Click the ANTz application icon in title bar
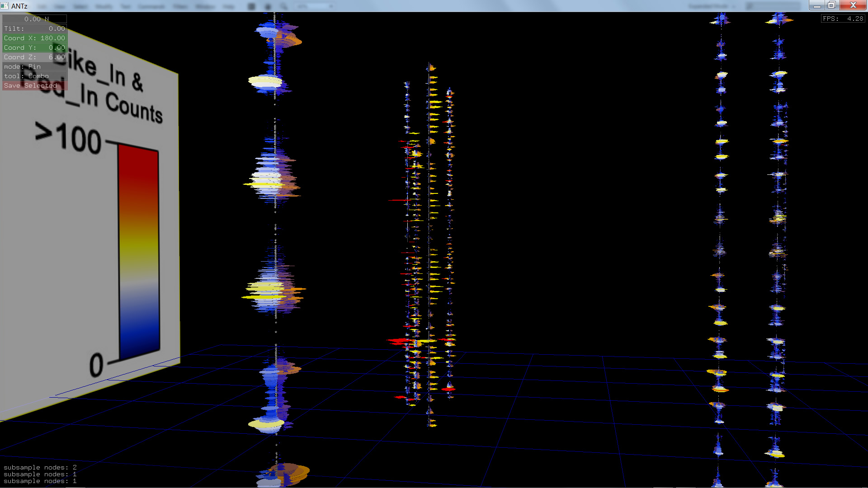The width and height of the screenshot is (868, 488). click(5, 6)
